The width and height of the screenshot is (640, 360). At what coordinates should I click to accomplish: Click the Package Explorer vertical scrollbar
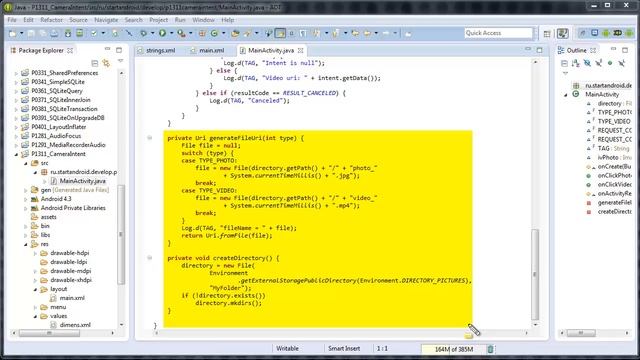(x=121, y=235)
